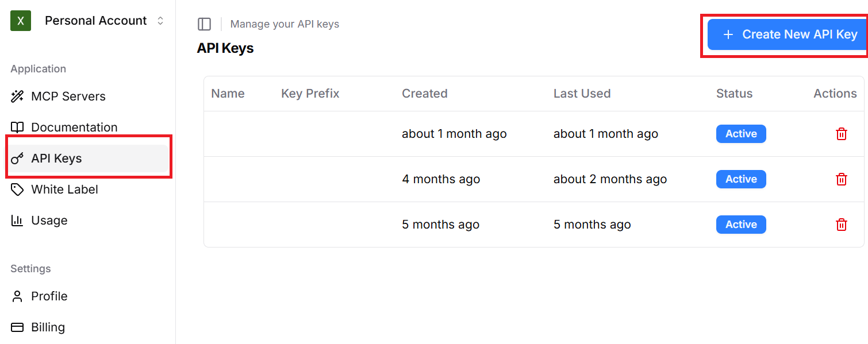
Task: Click the Active badge on the second key
Action: tap(740, 179)
